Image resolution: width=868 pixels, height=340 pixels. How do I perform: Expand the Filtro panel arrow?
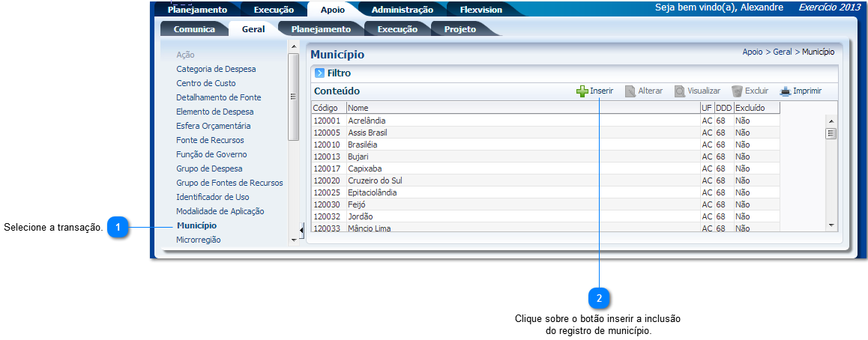319,73
